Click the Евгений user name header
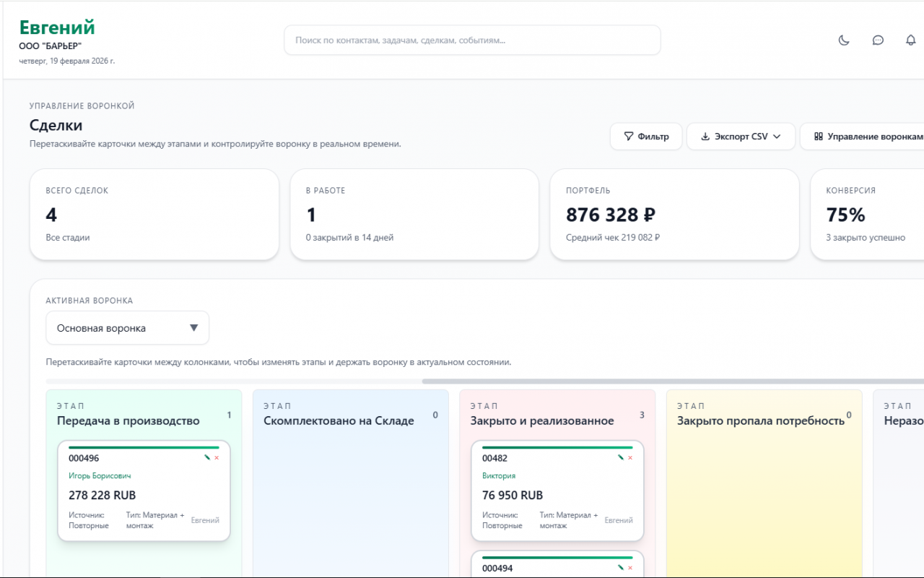The height and width of the screenshot is (578, 924). (57, 27)
